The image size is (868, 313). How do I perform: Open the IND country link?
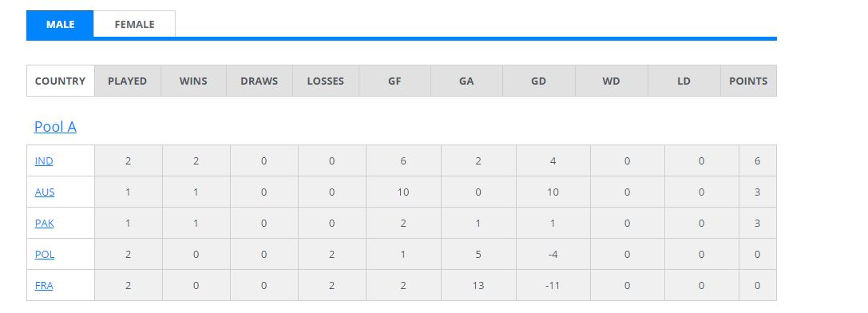tap(44, 161)
